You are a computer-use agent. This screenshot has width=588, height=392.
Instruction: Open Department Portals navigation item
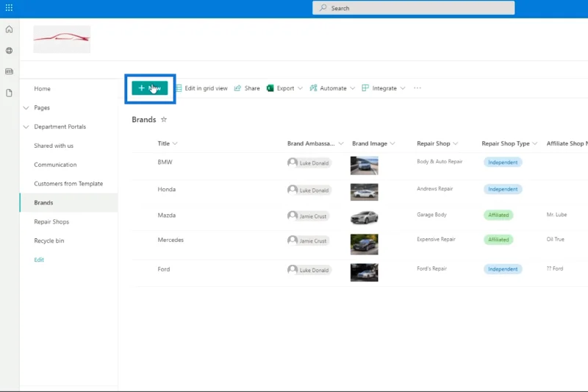click(60, 126)
